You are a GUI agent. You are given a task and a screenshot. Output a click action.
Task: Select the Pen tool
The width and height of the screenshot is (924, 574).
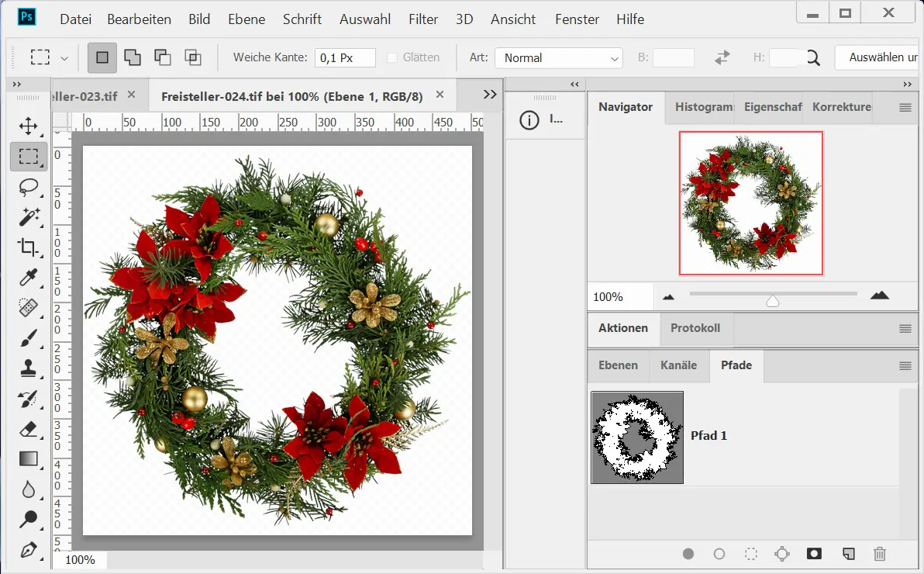coord(29,550)
